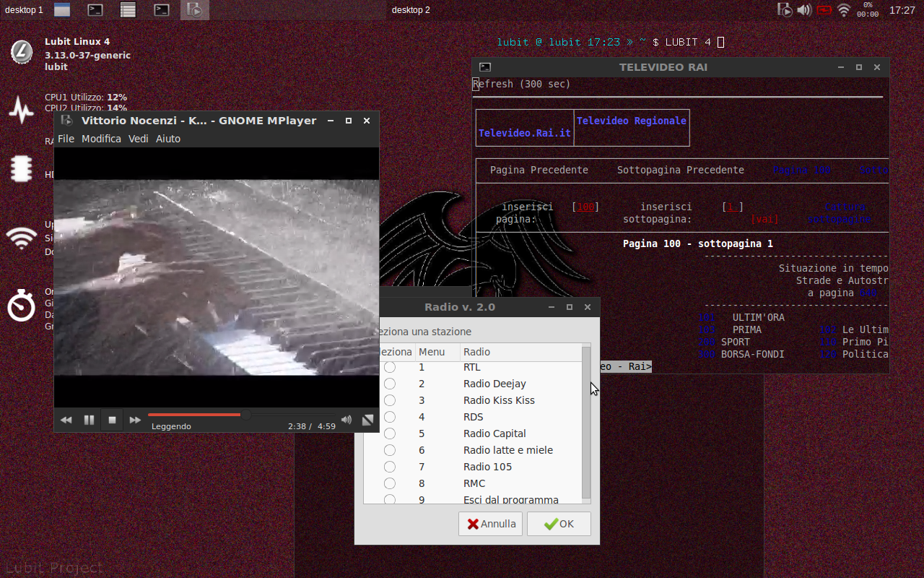Select the RDS station radio button
This screenshot has height=578, width=924.
click(390, 417)
